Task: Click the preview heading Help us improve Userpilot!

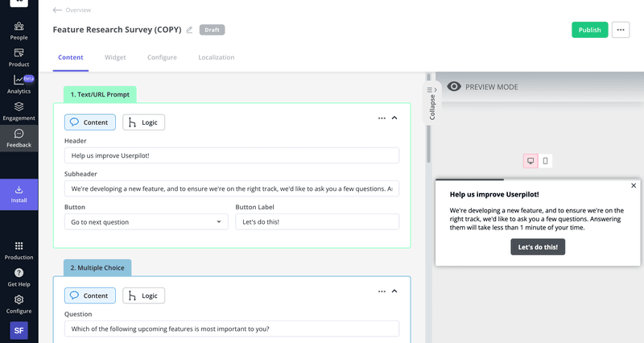Action: 494,194
